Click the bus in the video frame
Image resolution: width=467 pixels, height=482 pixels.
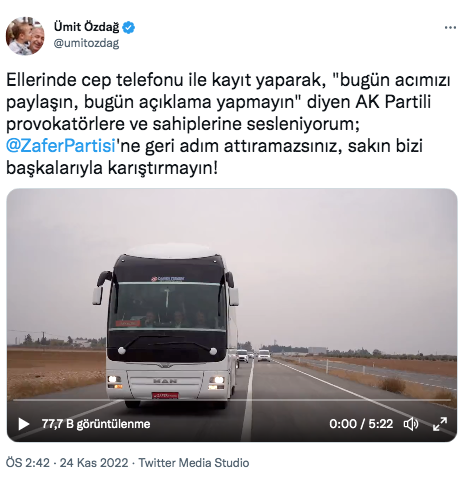point(166,325)
